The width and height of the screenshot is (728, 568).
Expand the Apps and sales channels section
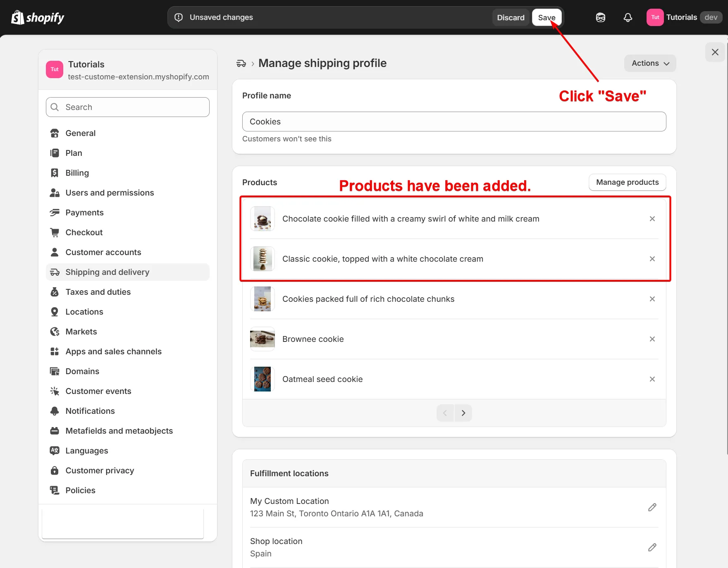(113, 351)
